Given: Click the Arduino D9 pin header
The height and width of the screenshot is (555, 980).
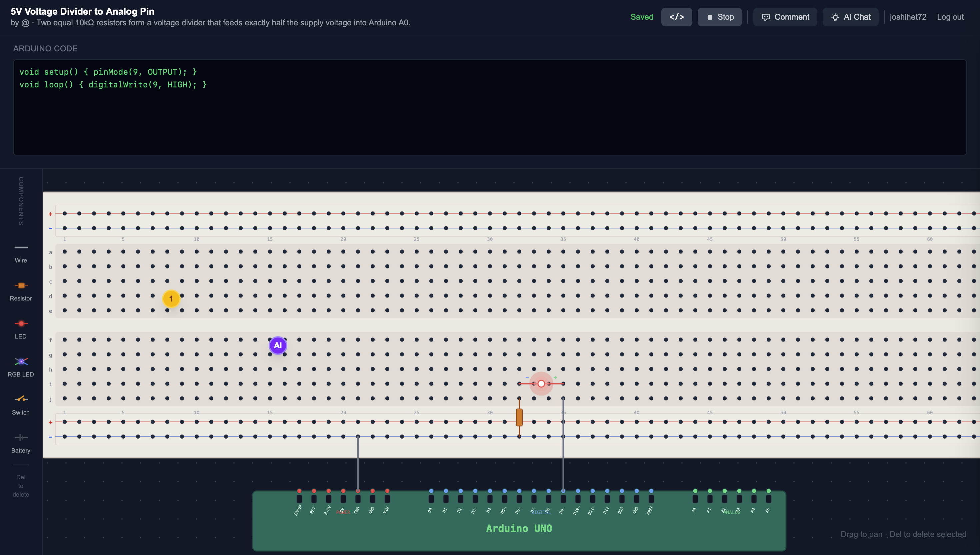Looking at the screenshot, I should [x=563, y=498].
